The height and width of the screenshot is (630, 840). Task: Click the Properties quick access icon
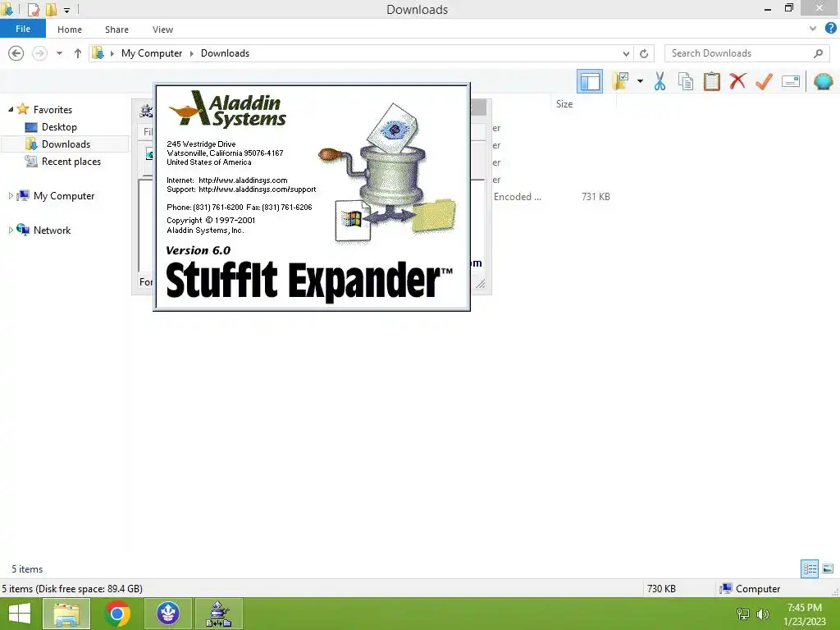[x=33, y=9]
